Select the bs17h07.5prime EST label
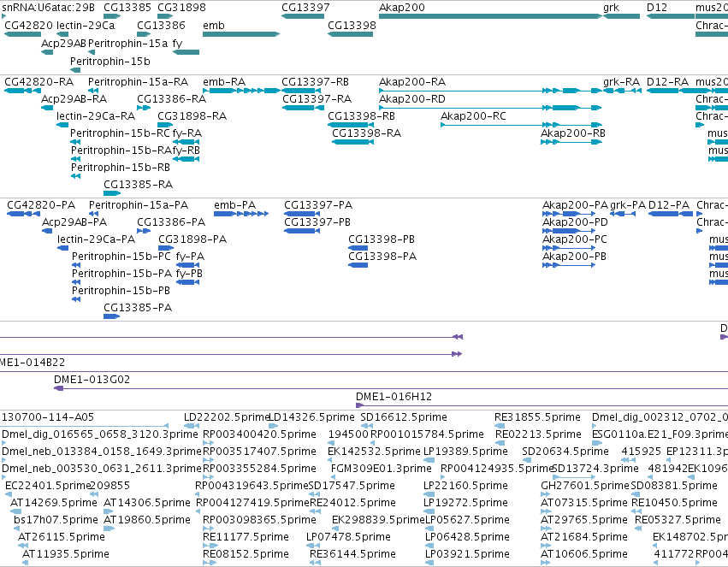 pyautogui.click(x=56, y=520)
